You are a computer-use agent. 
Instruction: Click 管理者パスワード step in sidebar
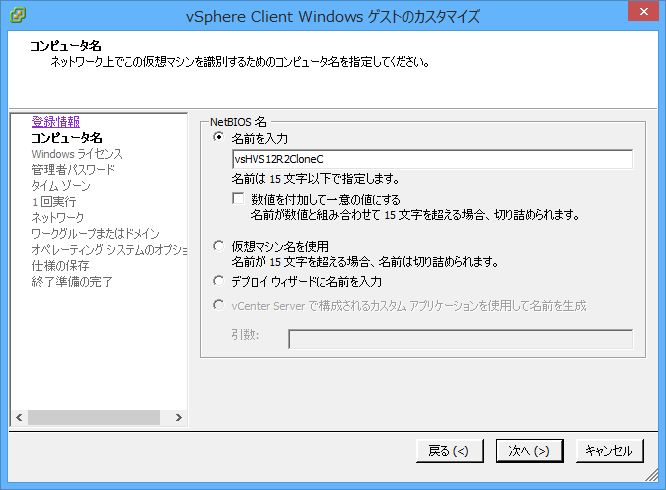(x=73, y=170)
